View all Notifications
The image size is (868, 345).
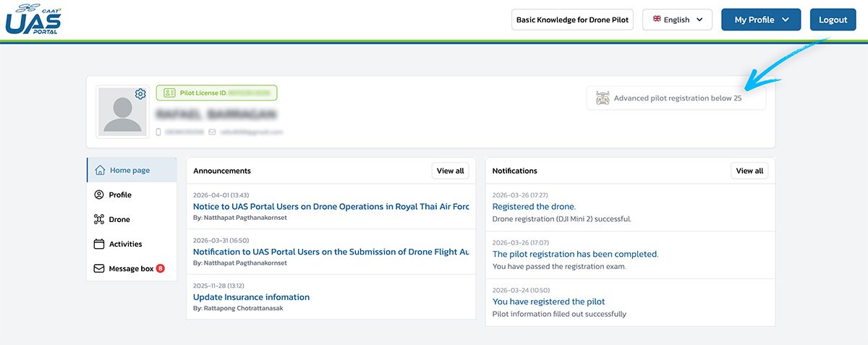click(x=749, y=171)
